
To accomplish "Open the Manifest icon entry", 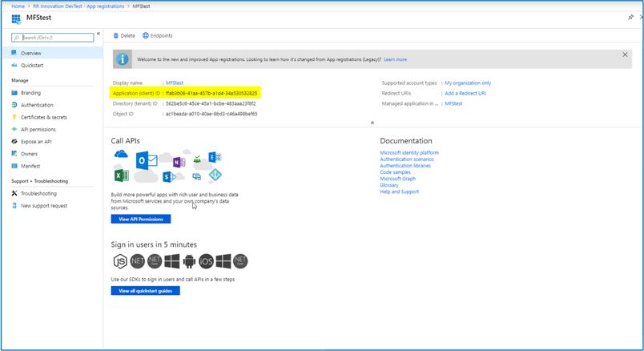I will 14,166.
